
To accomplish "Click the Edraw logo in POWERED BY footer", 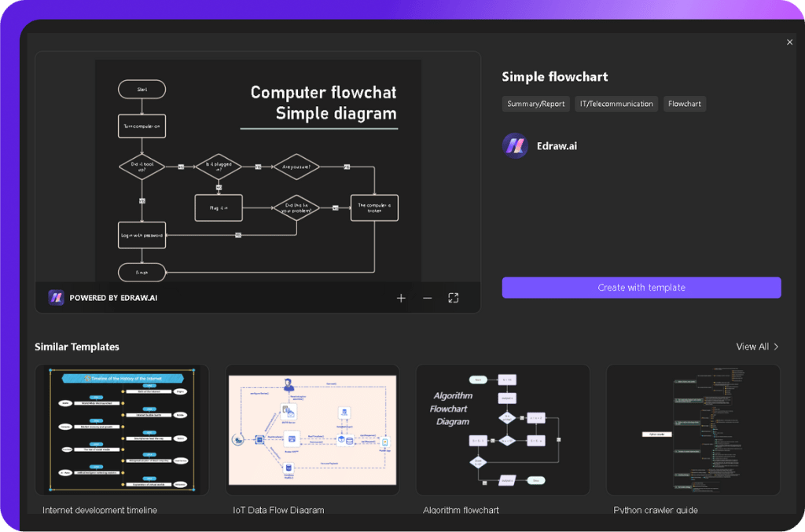I will [x=56, y=297].
